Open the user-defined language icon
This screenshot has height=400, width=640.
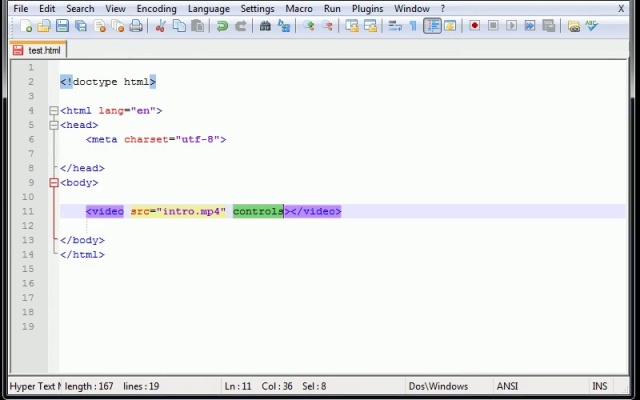coord(450,26)
